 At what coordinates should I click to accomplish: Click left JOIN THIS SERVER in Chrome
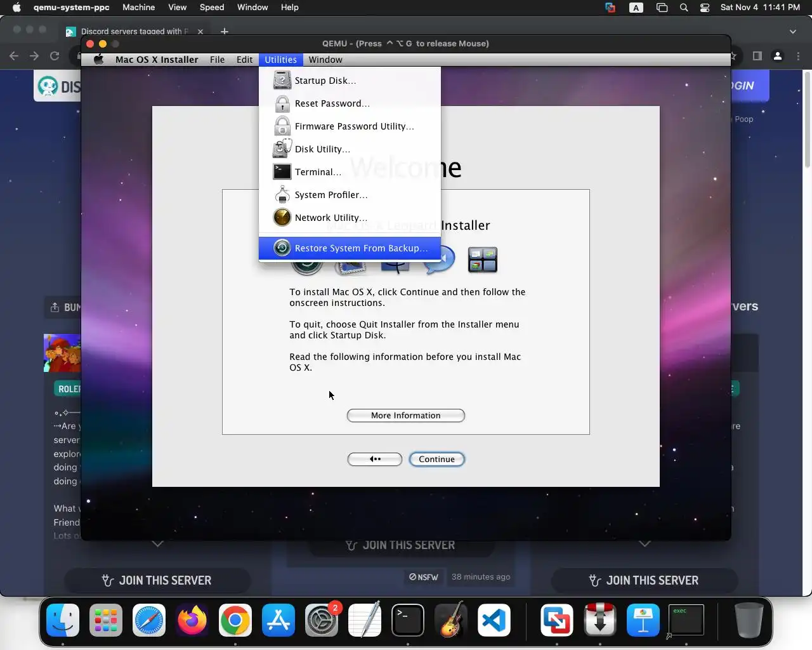click(x=157, y=580)
